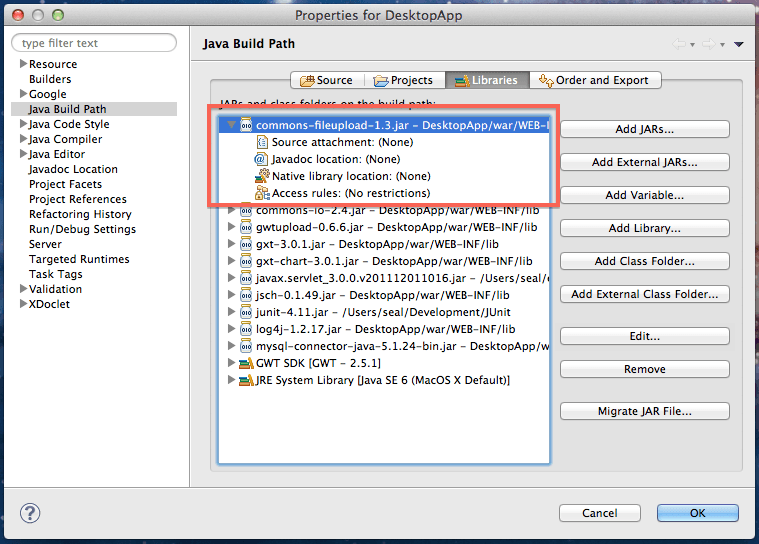Click the Add JARs... button

pos(645,129)
